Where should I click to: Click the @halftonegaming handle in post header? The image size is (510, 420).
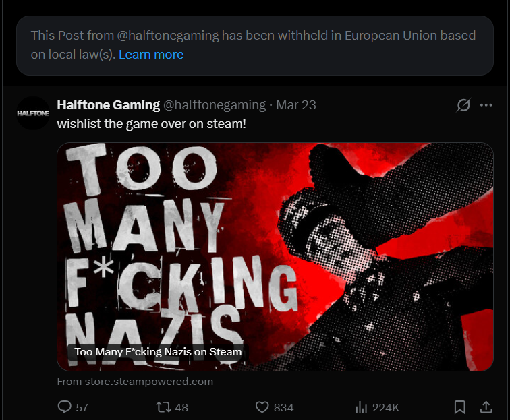tap(215, 105)
